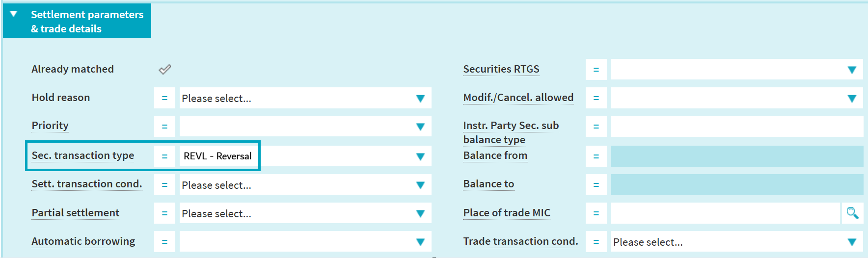
Task: Click the Place of trade MIC search magnifier
Action: 852,213
